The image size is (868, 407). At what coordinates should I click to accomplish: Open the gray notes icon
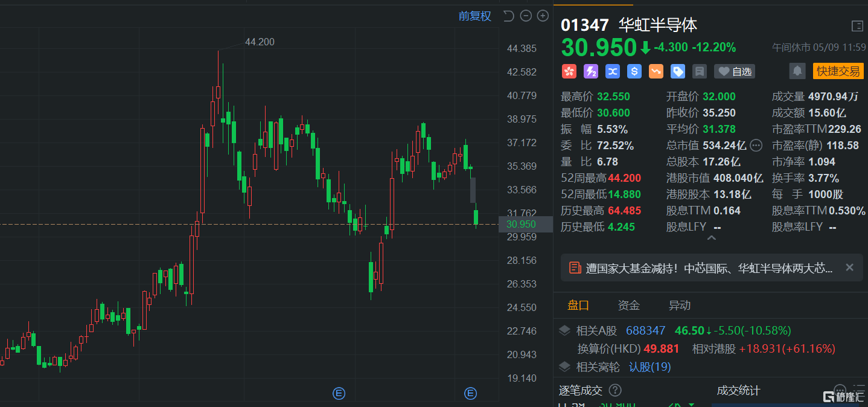coord(700,71)
